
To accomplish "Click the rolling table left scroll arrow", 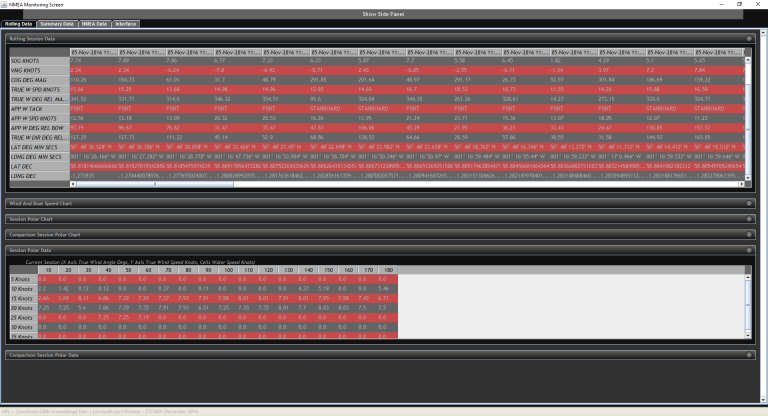I will tap(73, 184).
